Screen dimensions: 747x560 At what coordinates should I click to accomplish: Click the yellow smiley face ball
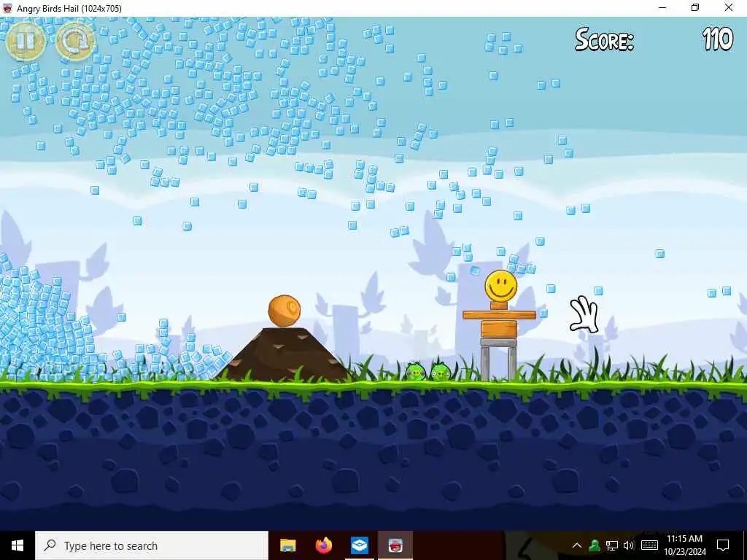tap(500, 286)
